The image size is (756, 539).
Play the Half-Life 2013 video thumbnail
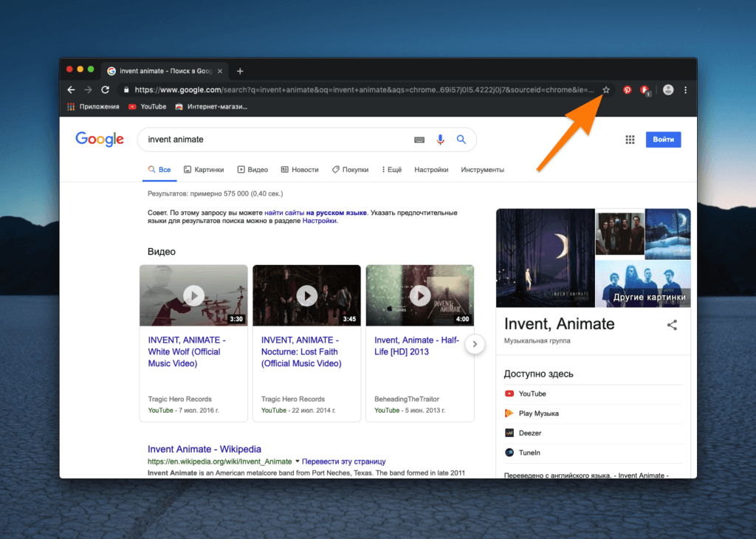420,295
